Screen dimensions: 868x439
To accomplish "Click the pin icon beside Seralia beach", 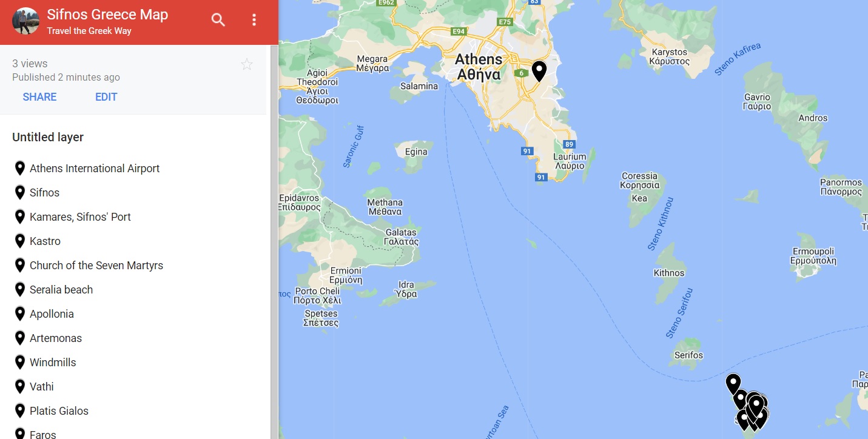I will (19, 289).
